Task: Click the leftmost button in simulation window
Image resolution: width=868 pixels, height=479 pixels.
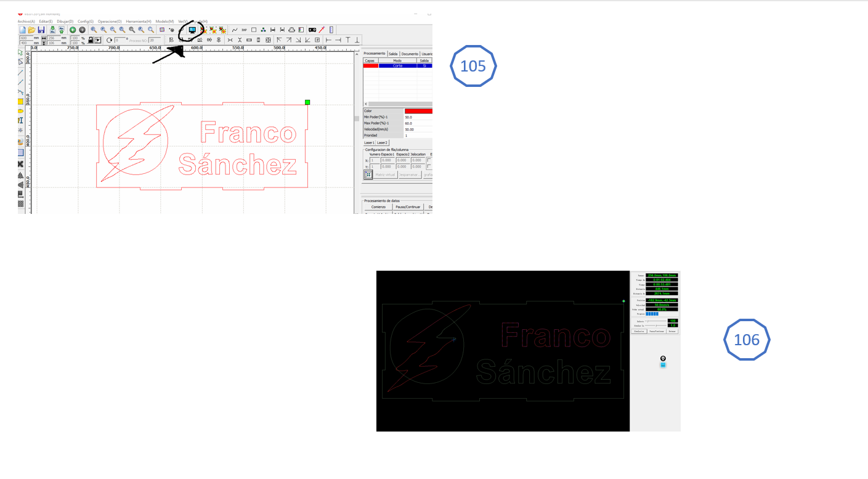Action: pos(639,331)
